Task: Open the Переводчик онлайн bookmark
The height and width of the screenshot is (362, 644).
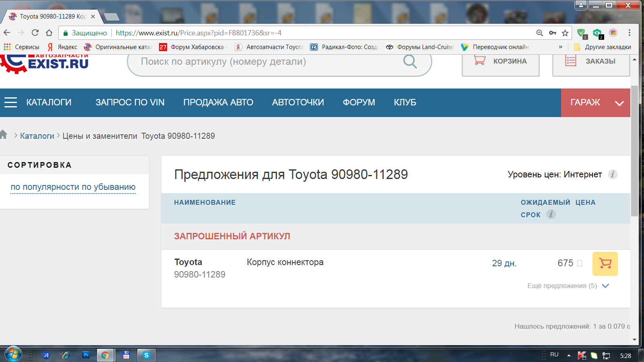Action: pyautogui.click(x=495, y=47)
